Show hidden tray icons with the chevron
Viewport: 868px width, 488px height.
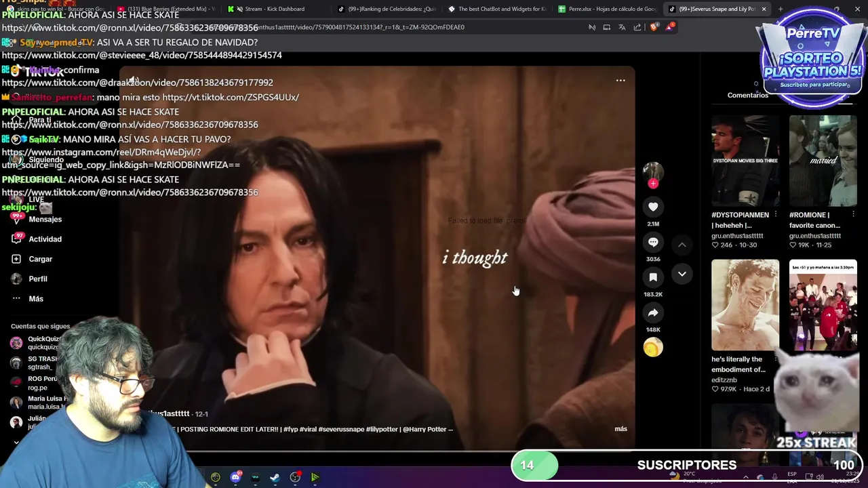coord(746,477)
